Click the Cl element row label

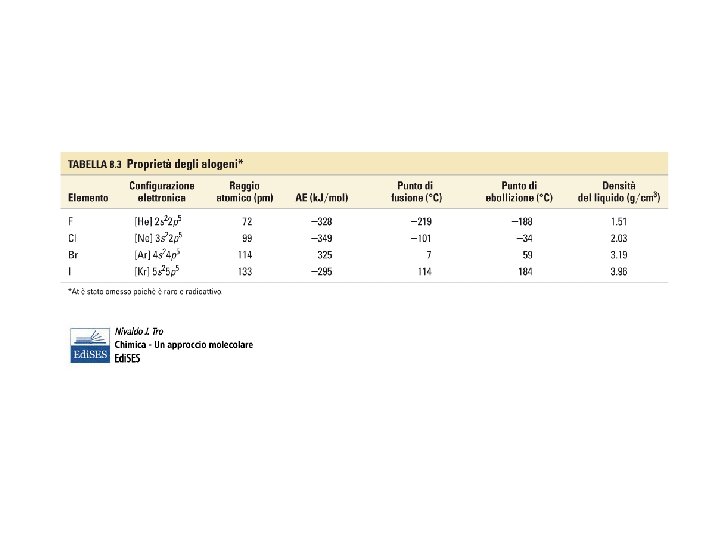[74, 238]
